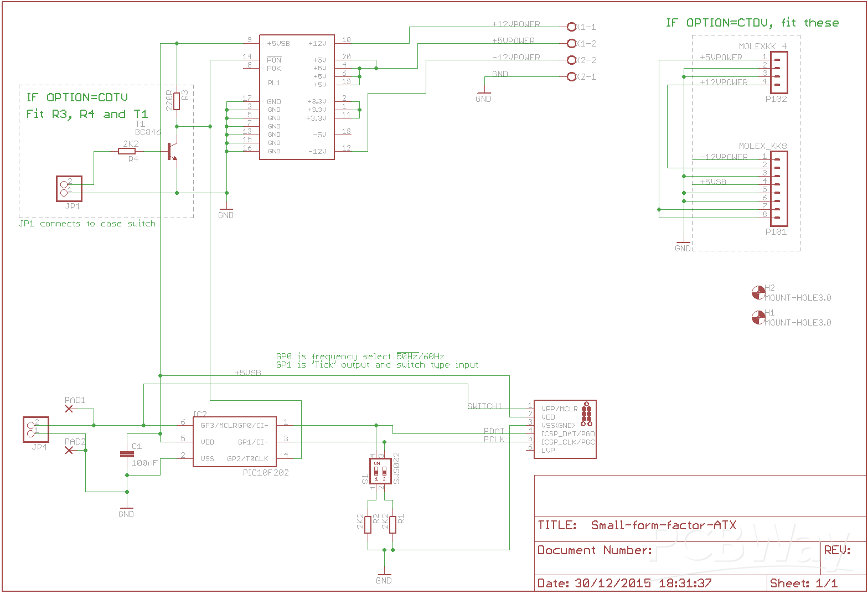Click the GND symbol below resistors R1 and R2
This screenshot has height=594, width=868.
click(384, 577)
